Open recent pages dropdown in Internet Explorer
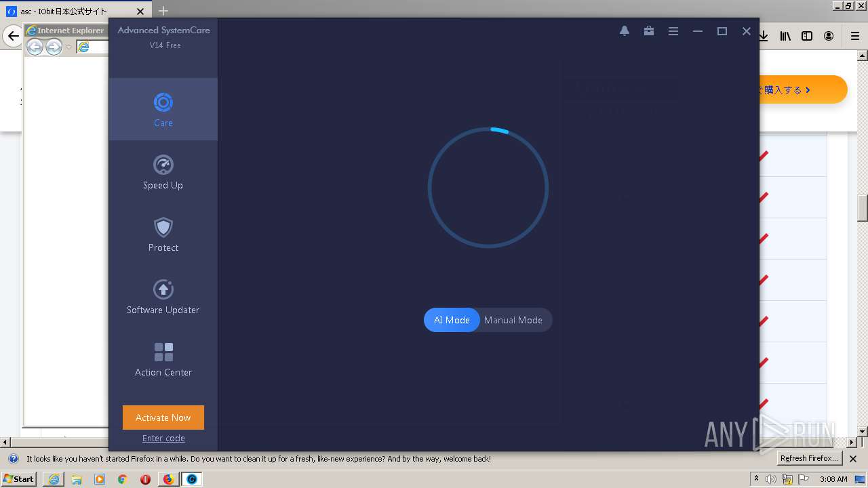 pos(68,47)
